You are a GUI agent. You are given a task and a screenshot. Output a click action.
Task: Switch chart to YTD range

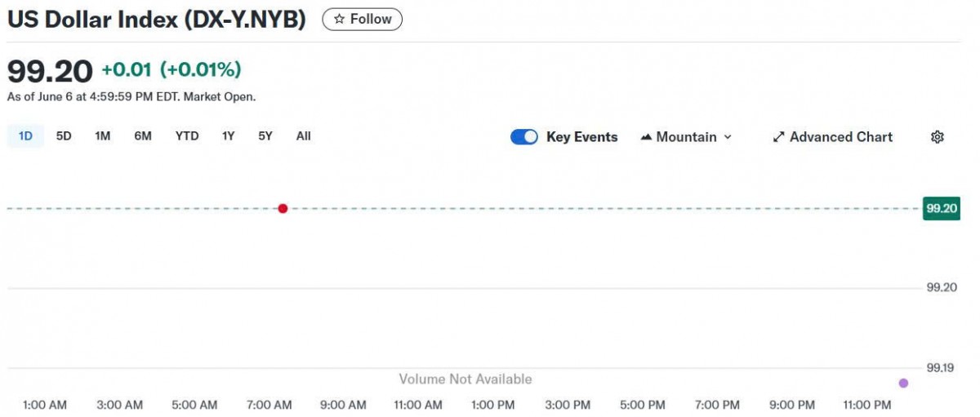[x=187, y=136]
